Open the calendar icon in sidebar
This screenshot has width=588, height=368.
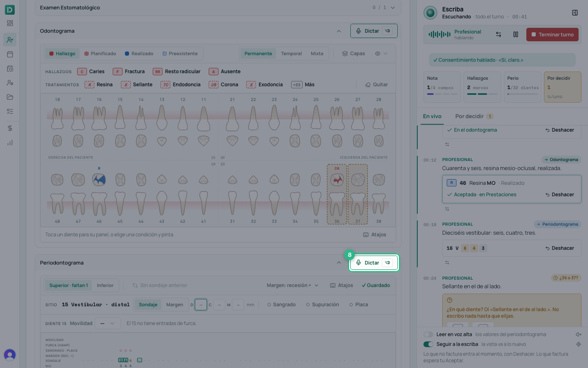pyautogui.click(x=10, y=54)
